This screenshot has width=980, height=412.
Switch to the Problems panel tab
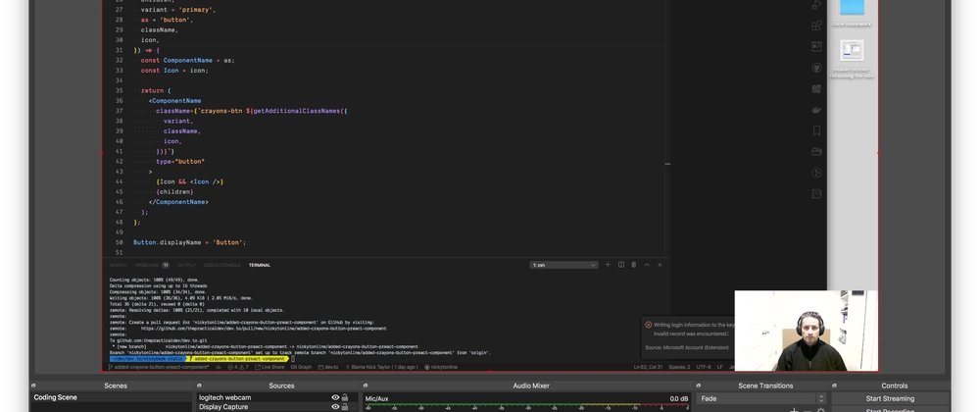tap(150, 265)
